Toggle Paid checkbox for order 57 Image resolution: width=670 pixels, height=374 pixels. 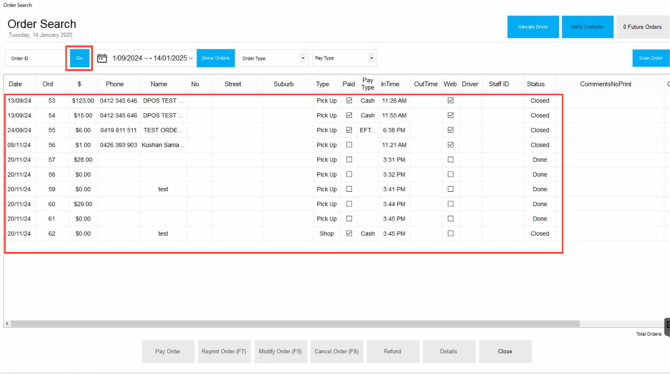click(349, 159)
